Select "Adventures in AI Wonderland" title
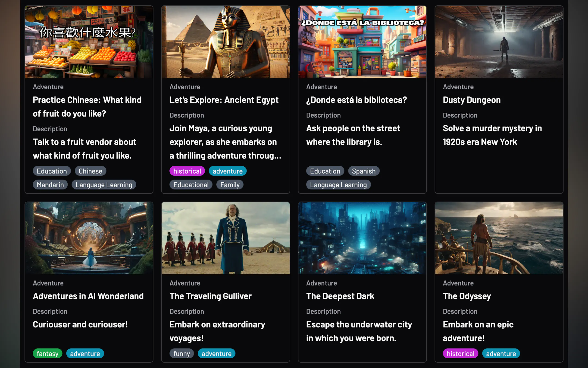588x368 pixels. pos(88,296)
